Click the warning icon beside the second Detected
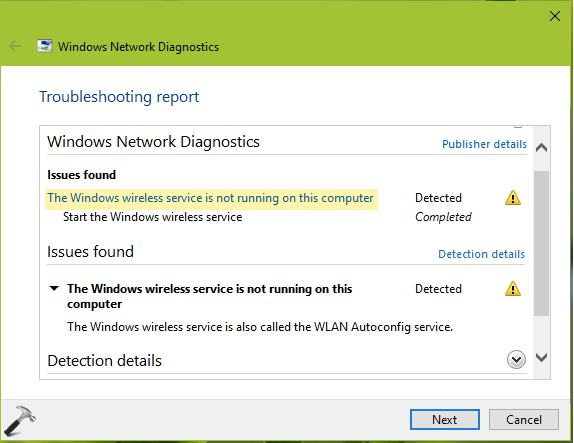 (x=512, y=288)
